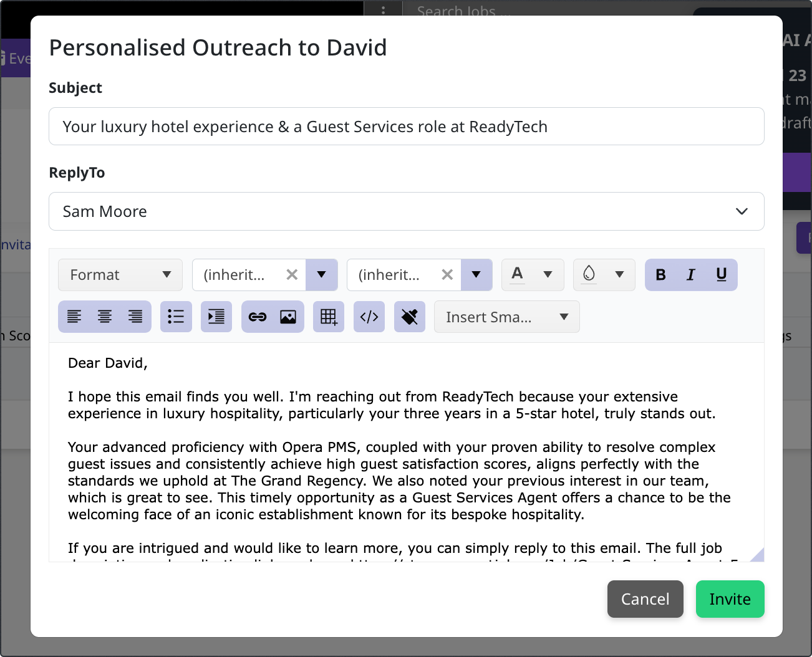Insert a hyperlink
The height and width of the screenshot is (657, 812).
coord(258,317)
